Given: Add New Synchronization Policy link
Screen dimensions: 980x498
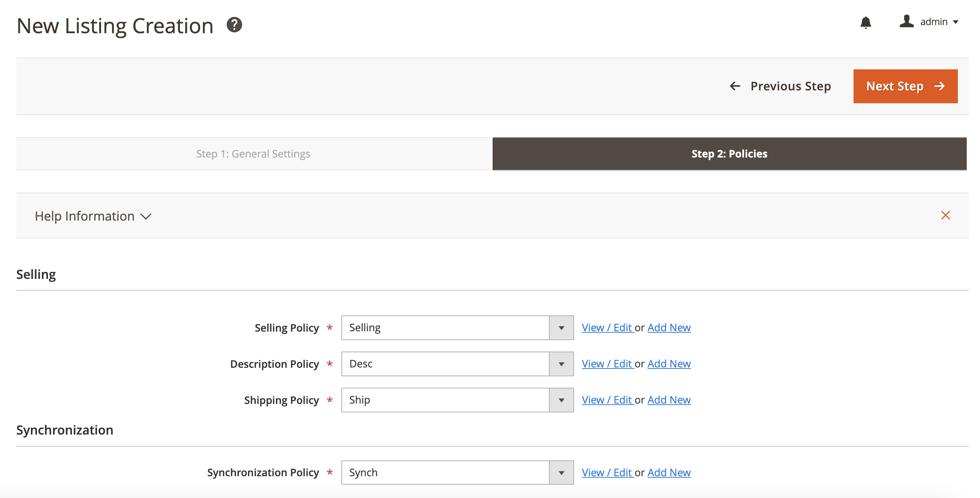Looking at the screenshot, I should coord(669,473).
